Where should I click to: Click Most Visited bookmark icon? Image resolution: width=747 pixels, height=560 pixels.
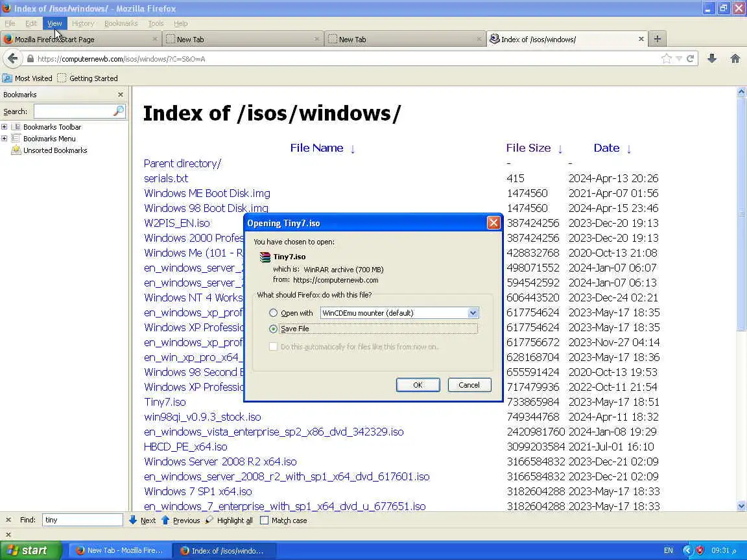point(7,78)
